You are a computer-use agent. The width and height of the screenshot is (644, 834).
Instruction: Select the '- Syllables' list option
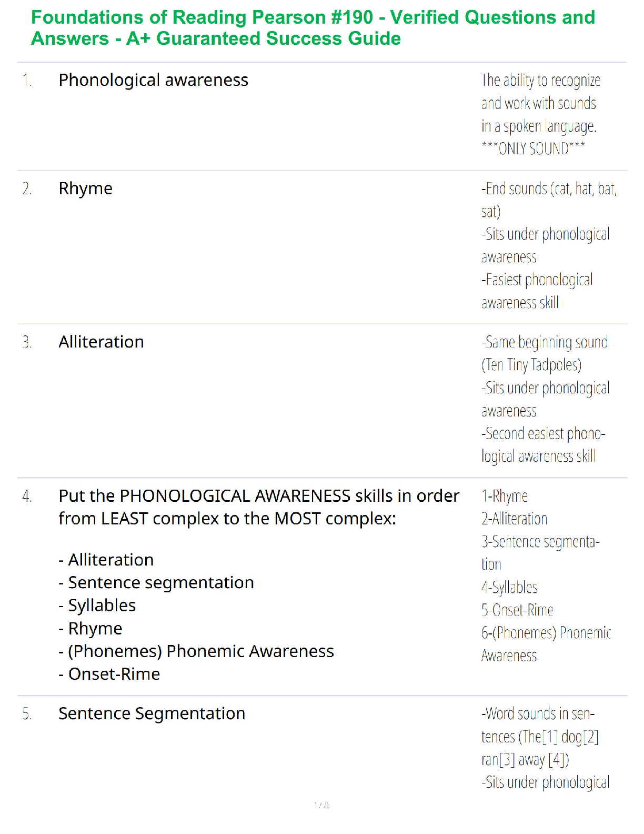[x=97, y=605]
